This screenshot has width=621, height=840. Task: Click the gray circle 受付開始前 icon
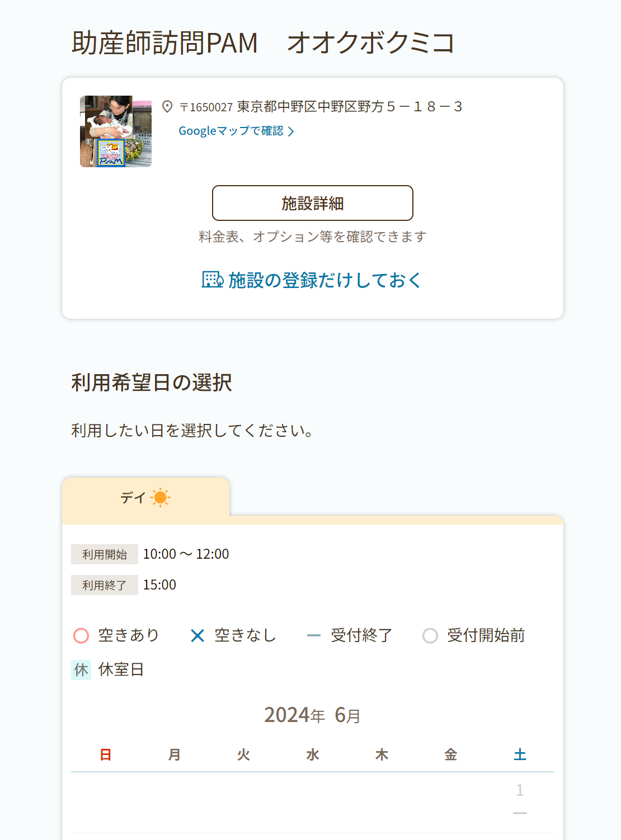(x=430, y=636)
